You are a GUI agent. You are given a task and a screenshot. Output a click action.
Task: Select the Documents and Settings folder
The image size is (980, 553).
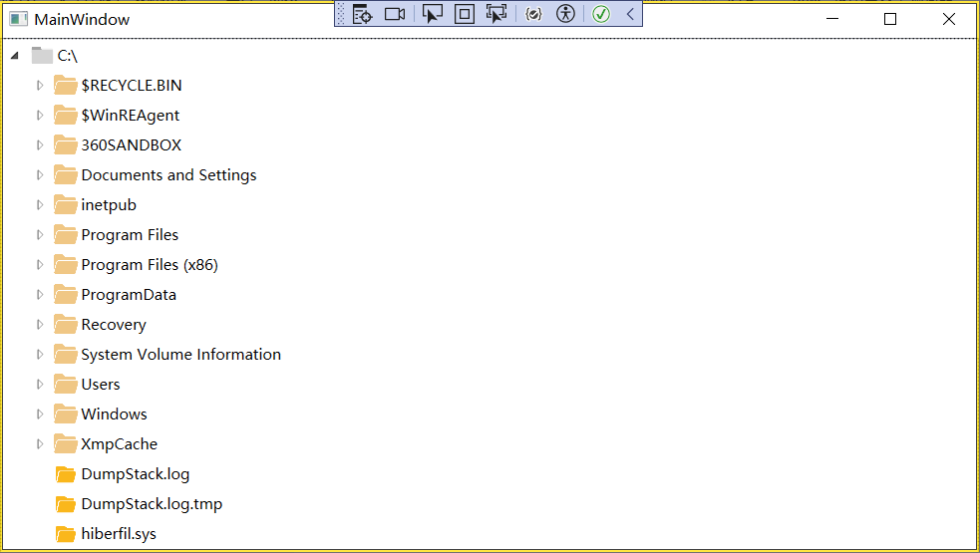[x=168, y=175]
